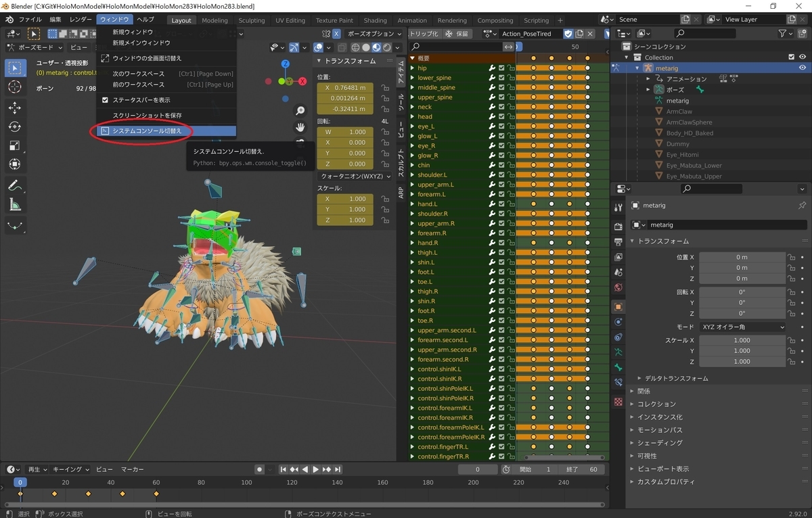This screenshot has height=518, width=812.
Task: Open the 'クォータニオン(WXYZ)' rotation mode dropdown
Action: [x=354, y=176]
